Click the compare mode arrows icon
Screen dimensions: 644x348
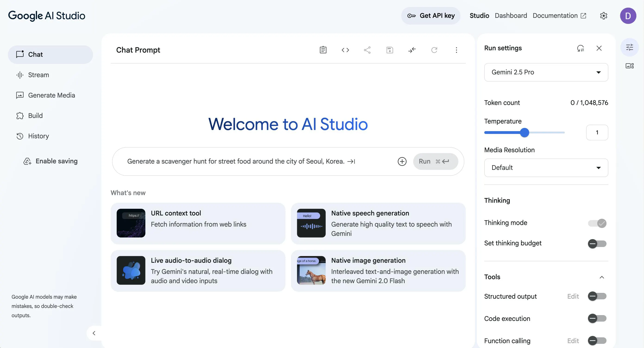click(412, 50)
